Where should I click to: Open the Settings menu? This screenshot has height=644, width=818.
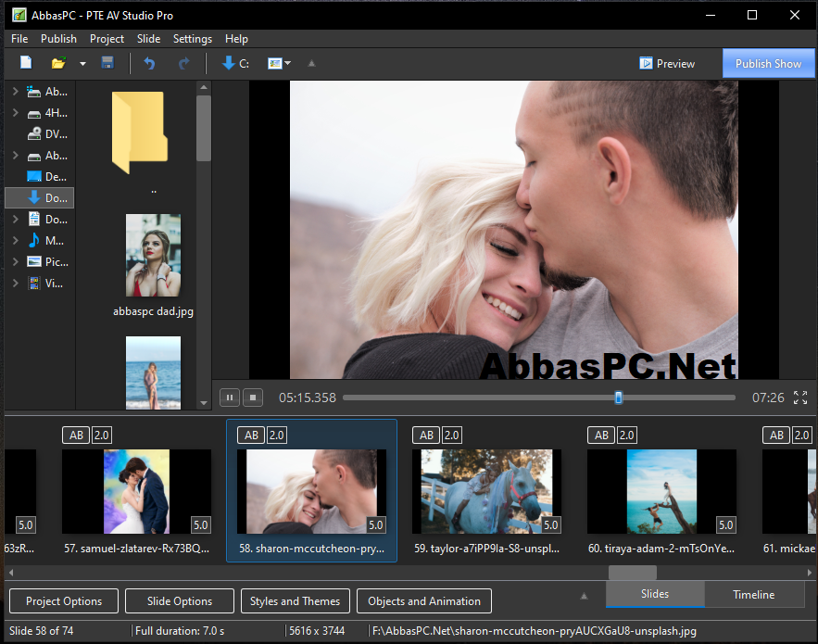[193, 39]
